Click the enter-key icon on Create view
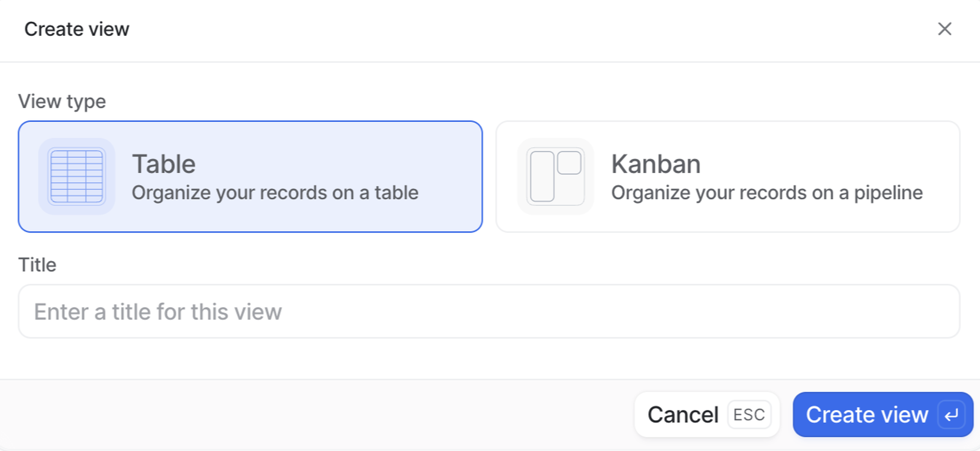 [x=951, y=414]
